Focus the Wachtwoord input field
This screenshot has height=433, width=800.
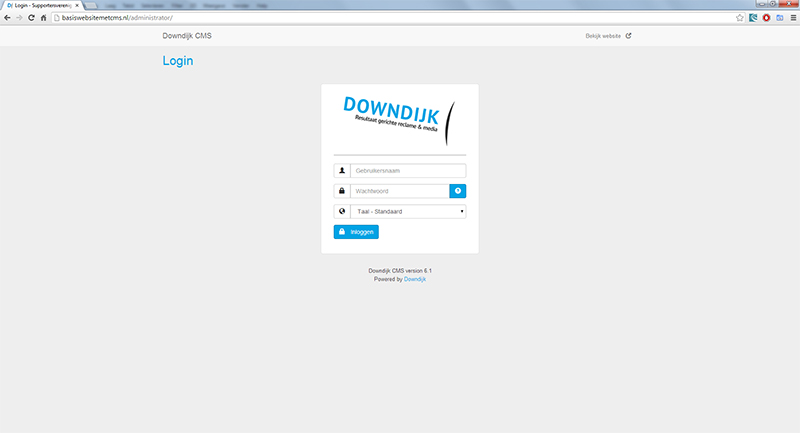click(x=399, y=191)
